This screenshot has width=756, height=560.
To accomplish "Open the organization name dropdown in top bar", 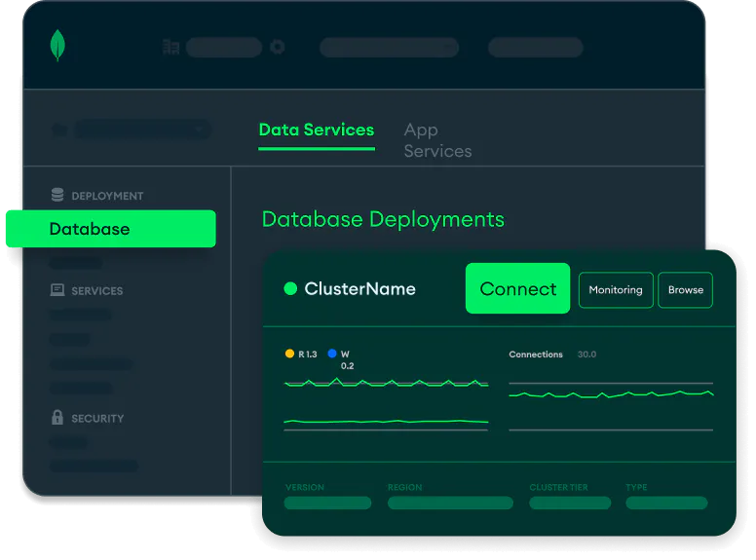I will [224, 47].
